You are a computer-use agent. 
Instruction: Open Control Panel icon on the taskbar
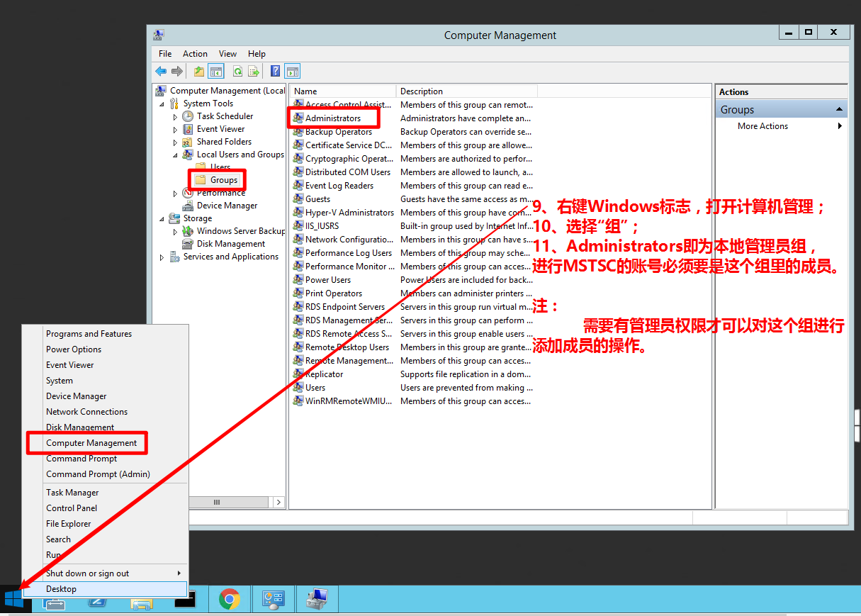coord(273,600)
